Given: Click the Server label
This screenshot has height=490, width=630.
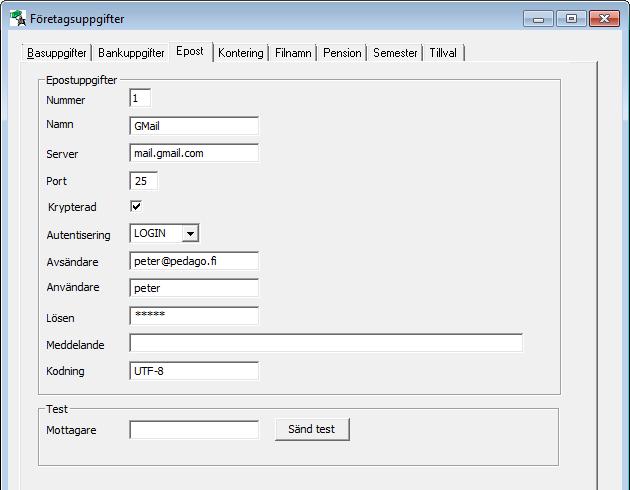Looking at the screenshot, I should [x=62, y=154].
